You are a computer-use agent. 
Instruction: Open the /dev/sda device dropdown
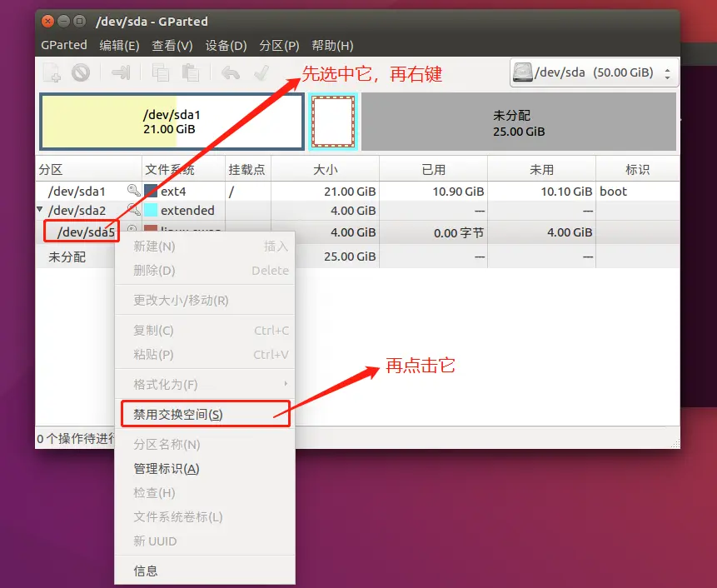(x=594, y=72)
